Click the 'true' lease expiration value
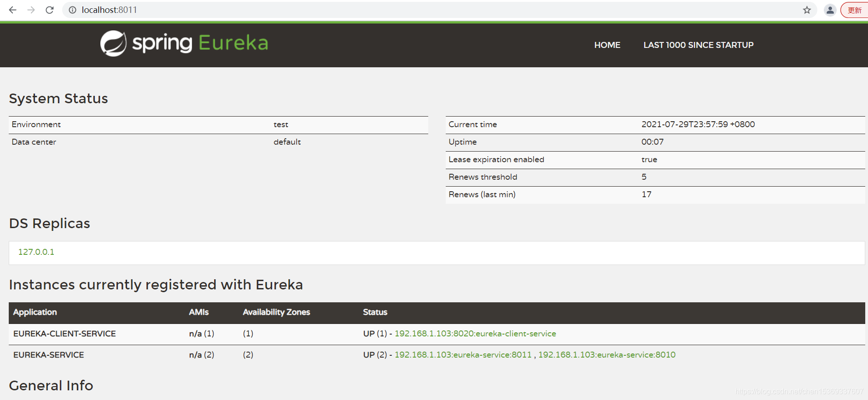This screenshot has height=400, width=868. click(x=649, y=159)
